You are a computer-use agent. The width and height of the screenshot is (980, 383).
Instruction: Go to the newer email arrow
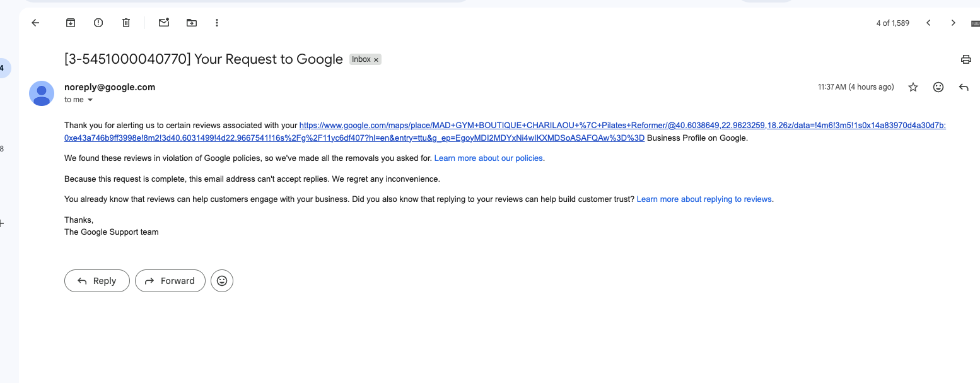tap(928, 23)
